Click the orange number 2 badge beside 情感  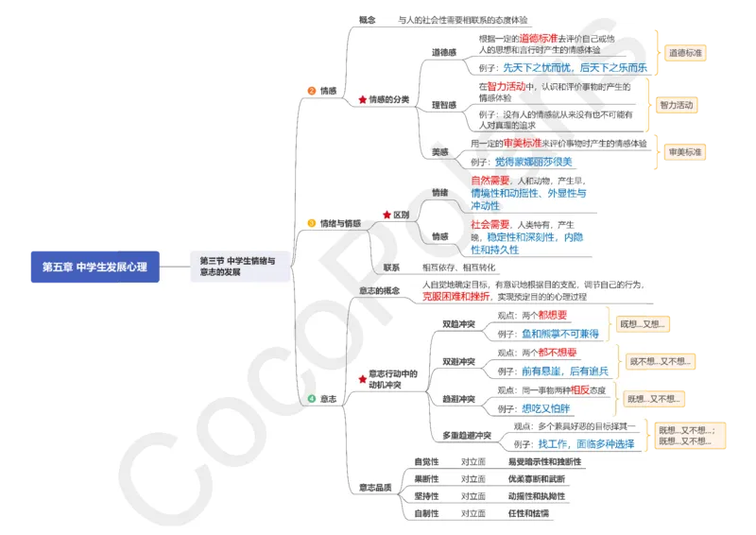(x=312, y=90)
